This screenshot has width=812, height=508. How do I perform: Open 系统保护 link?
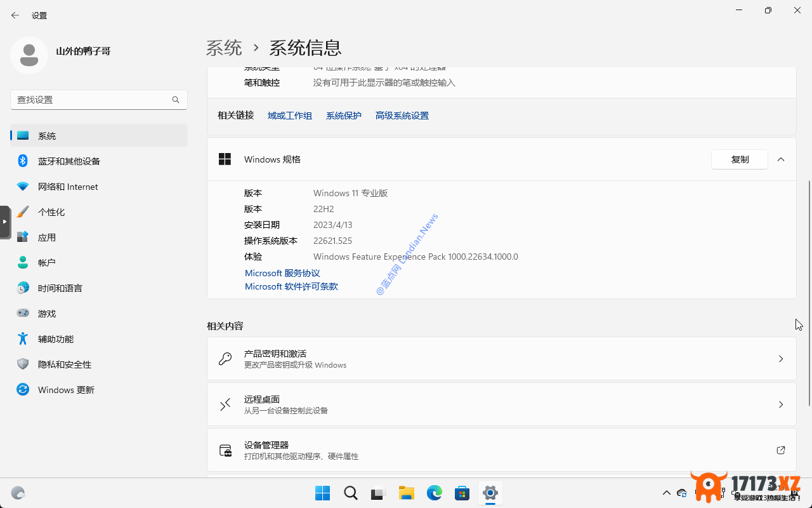click(344, 116)
